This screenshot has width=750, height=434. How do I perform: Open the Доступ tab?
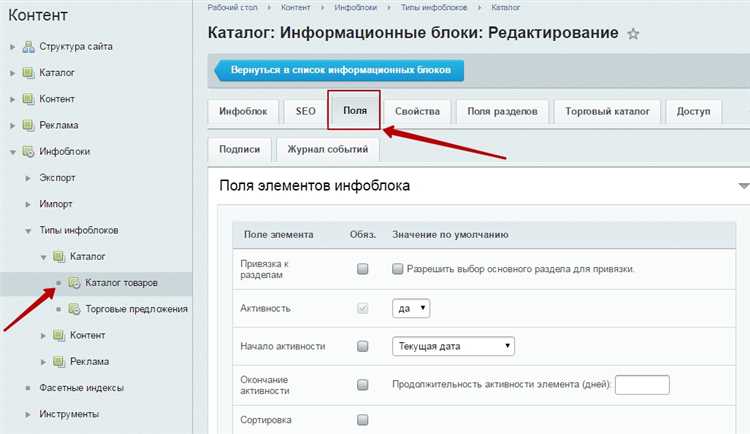[693, 111]
